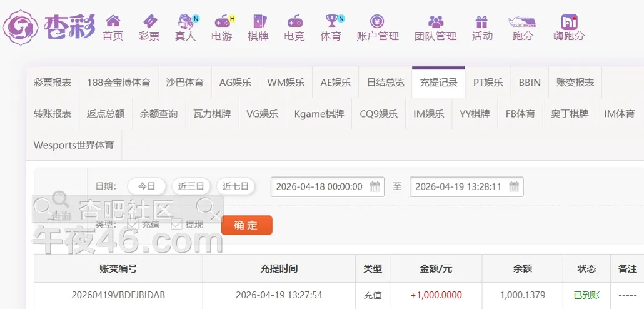Switch to the 账变报表 tab
The height and width of the screenshot is (309, 644).
[x=575, y=83]
